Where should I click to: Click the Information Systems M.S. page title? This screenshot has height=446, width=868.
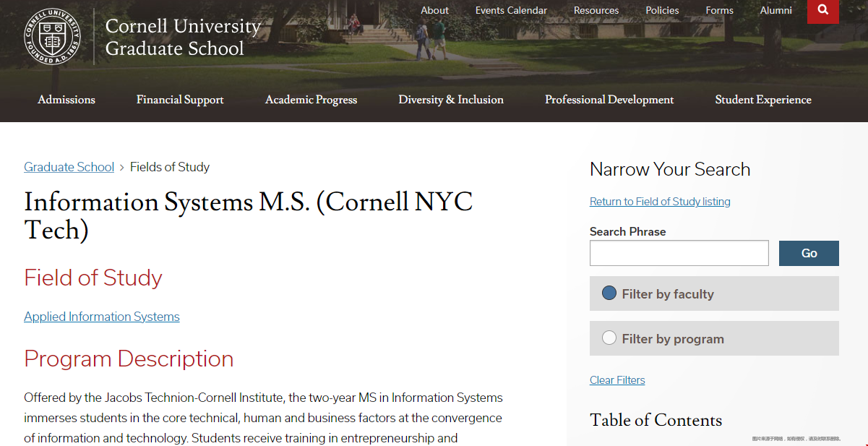tap(248, 215)
